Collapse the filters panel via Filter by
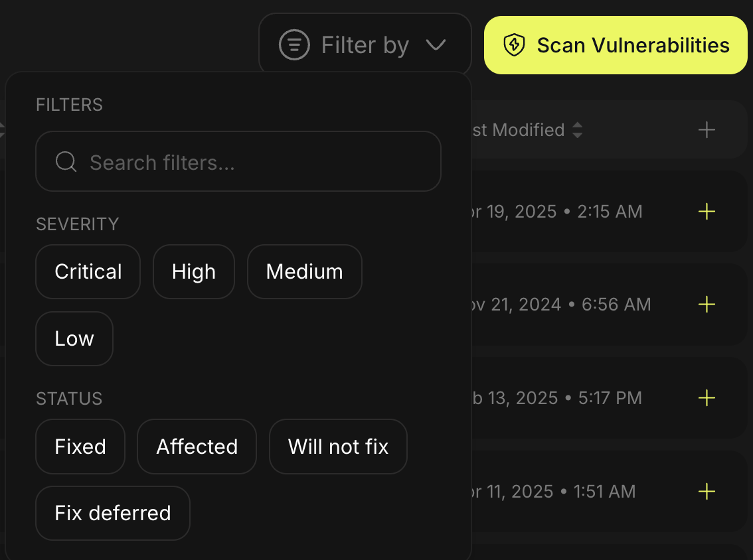Screen dimensions: 753x560 (x=365, y=44)
